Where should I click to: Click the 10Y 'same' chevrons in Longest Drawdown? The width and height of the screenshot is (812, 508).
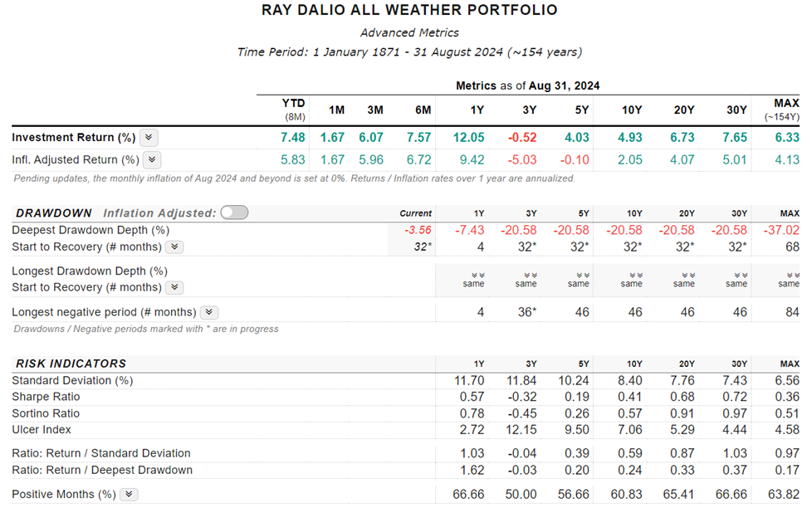pos(631,275)
